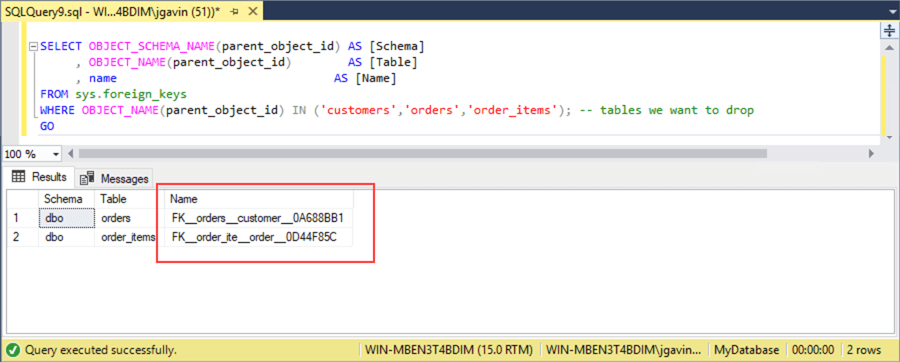
Task: Click the green query success check icon
Action: pos(13,349)
